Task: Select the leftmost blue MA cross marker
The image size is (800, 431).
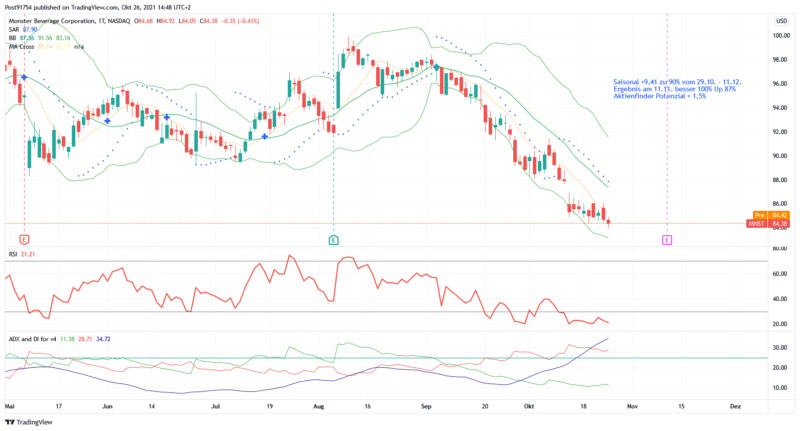Action: pos(24,77)
